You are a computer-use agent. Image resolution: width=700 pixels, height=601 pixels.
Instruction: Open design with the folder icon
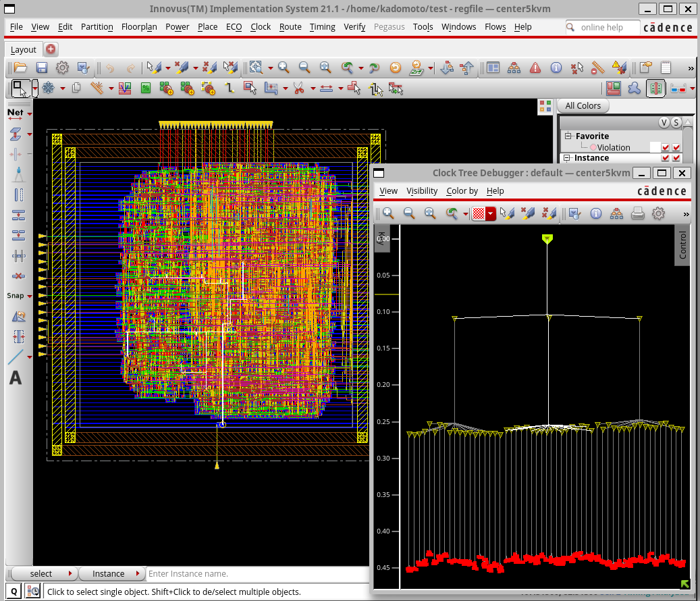20,68
